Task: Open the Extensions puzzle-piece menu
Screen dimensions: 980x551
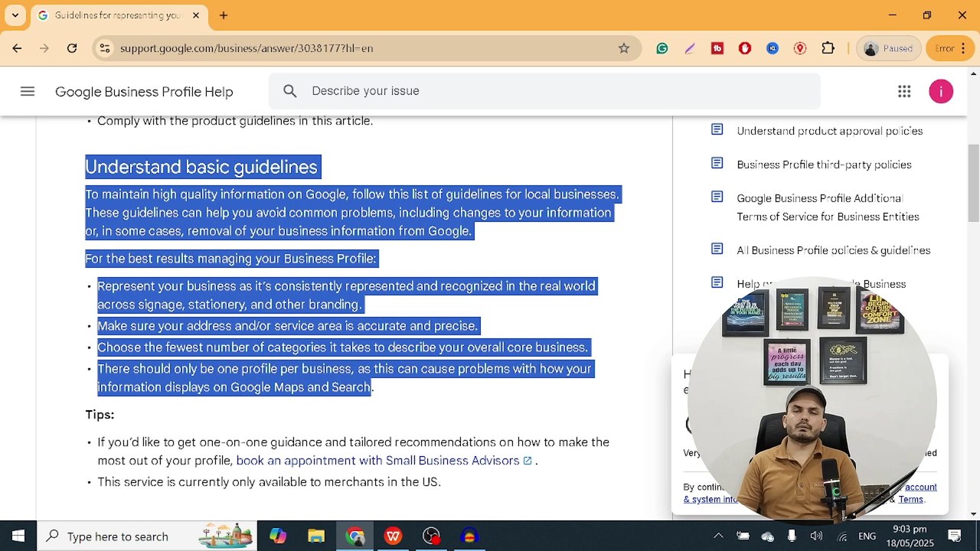Action: [x=828, y=48]
